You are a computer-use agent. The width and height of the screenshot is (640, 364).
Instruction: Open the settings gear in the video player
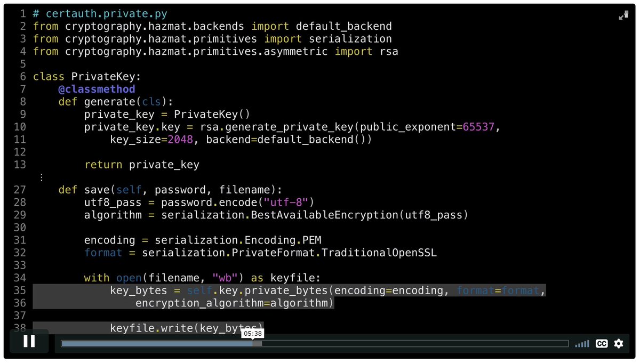point(618,344)
